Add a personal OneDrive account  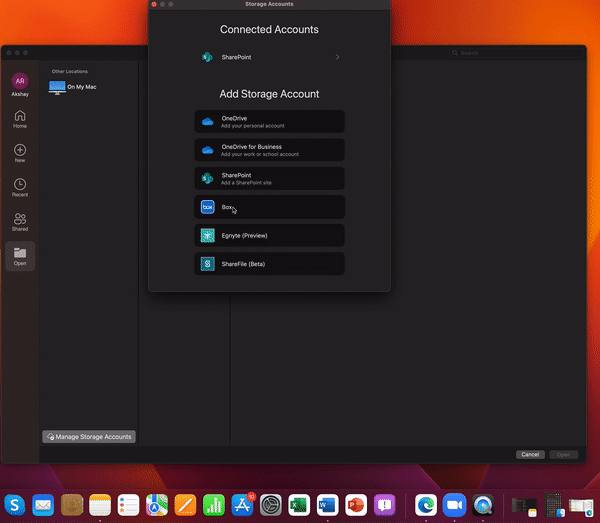pyautogui.click(x=269, y=122)
